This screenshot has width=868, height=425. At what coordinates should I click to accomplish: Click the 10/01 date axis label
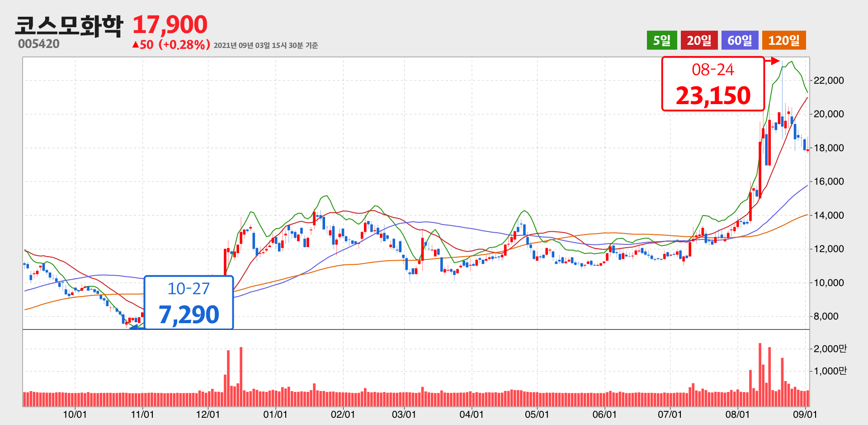[75, 415]
